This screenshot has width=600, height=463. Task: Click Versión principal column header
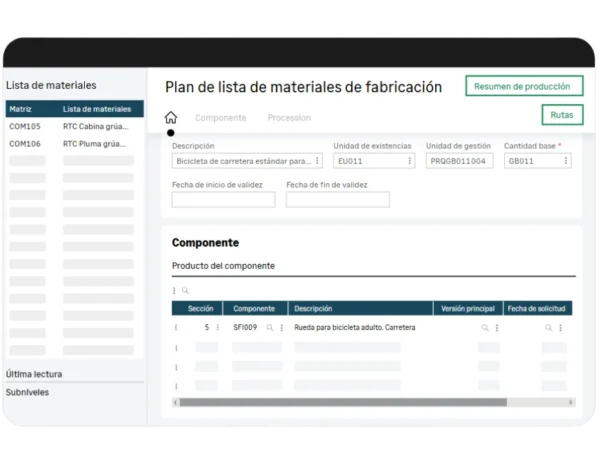click(468, 308)
